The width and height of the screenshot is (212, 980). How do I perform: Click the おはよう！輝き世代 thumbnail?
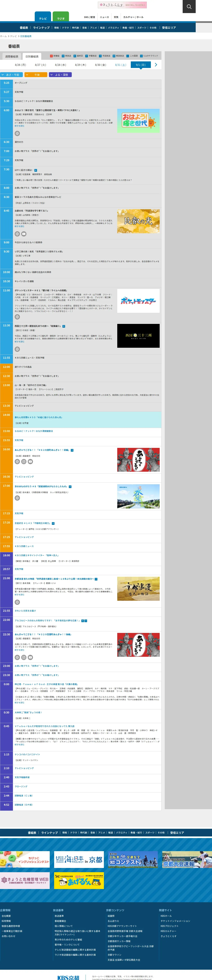point(138,121)
